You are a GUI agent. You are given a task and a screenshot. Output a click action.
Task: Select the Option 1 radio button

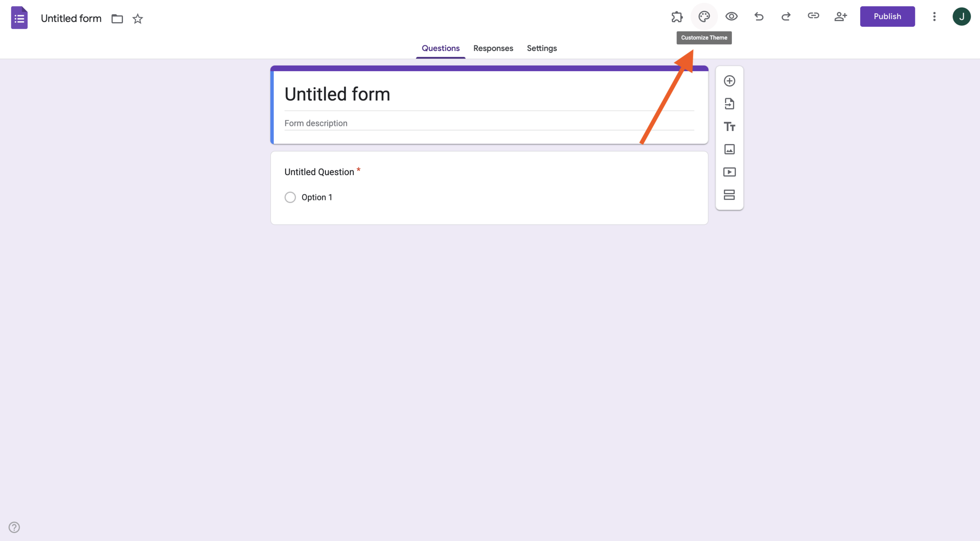pyautogui.click(x=290, y=197)
